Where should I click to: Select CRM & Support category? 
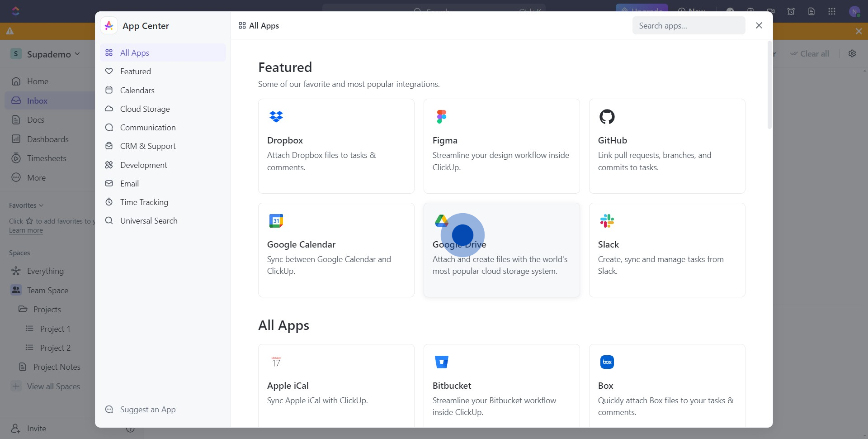(163, 146)
